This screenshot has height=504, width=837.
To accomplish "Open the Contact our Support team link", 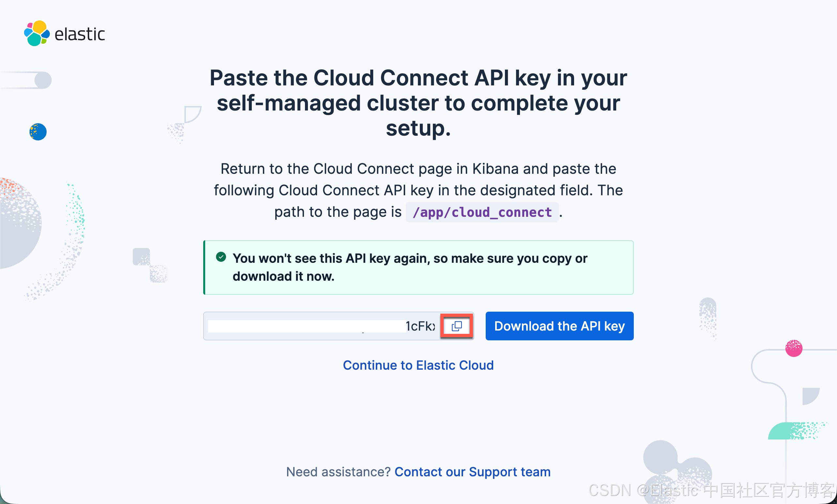I will click(x=472, y=472).
